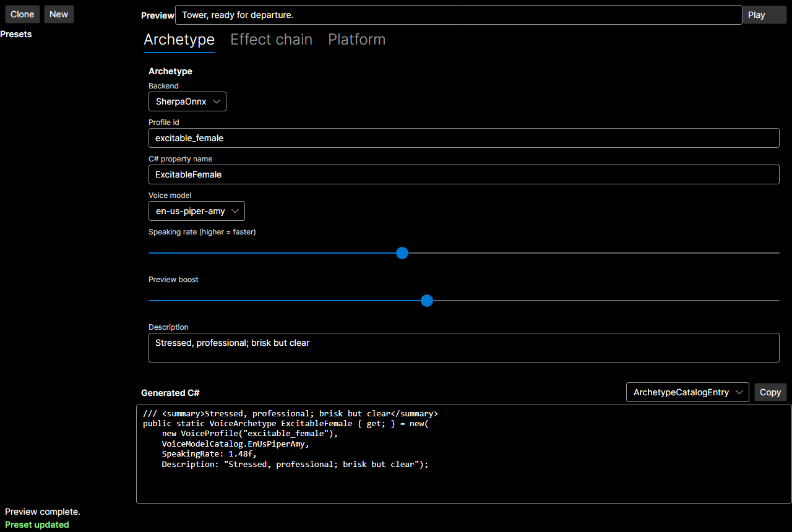Edit the Profile id field
Image resolution: width=792 pixels, height=532 pixels.
pos(464,138)
